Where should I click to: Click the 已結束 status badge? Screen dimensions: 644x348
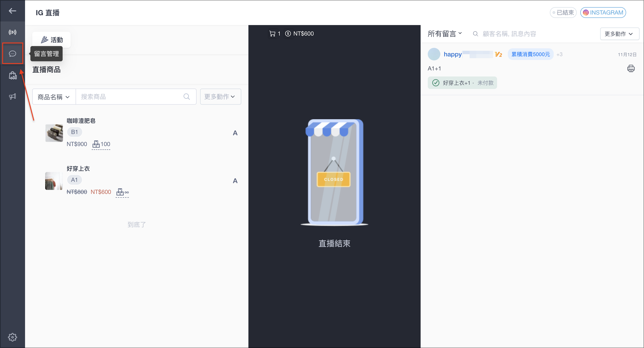(x=563, y=13)
